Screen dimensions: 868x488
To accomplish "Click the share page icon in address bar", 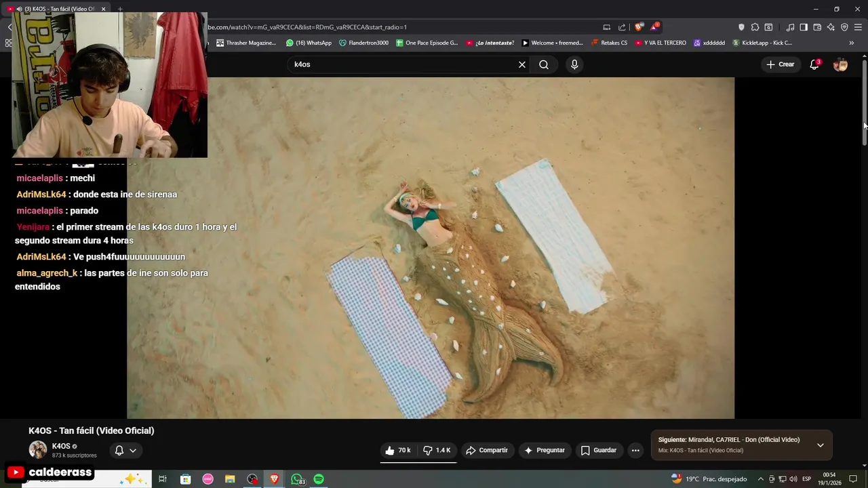I will coord(622,27).
